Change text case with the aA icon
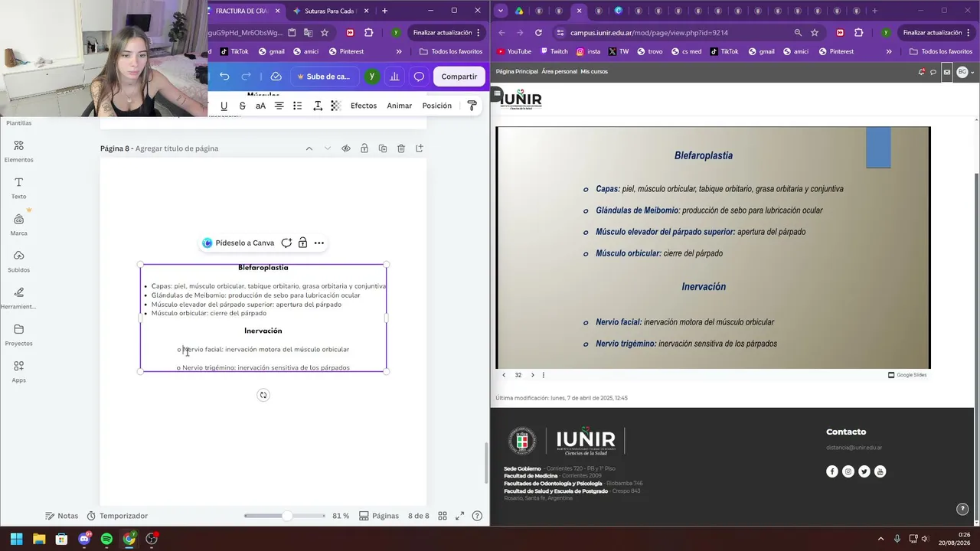The image size is (980, 551). [x=260, y=106]
